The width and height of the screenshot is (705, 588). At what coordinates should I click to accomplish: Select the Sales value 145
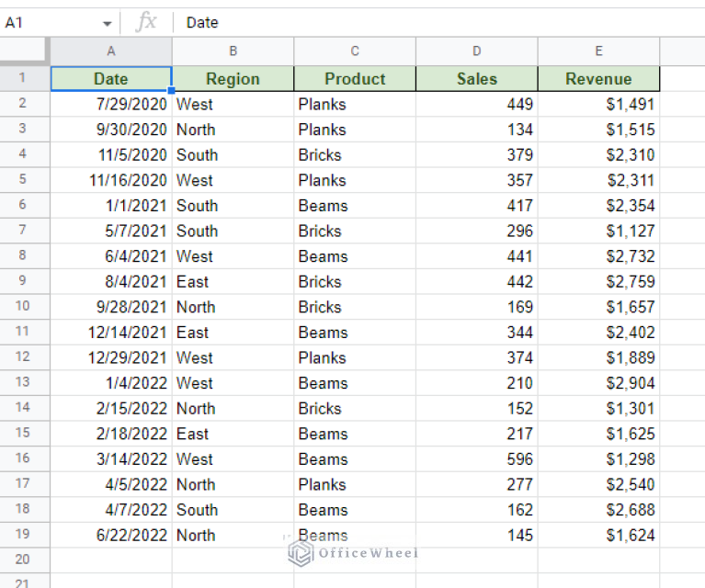point(477,536)
